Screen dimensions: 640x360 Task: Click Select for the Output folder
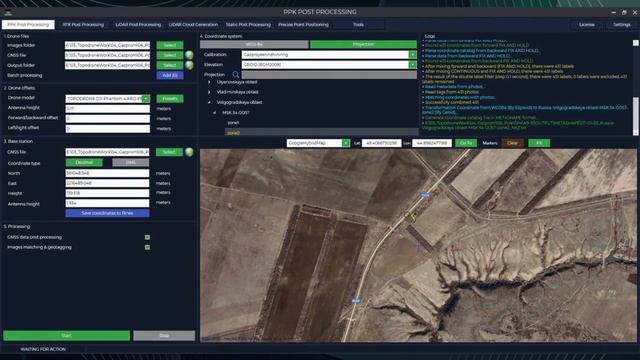click(x=170, y=65)
